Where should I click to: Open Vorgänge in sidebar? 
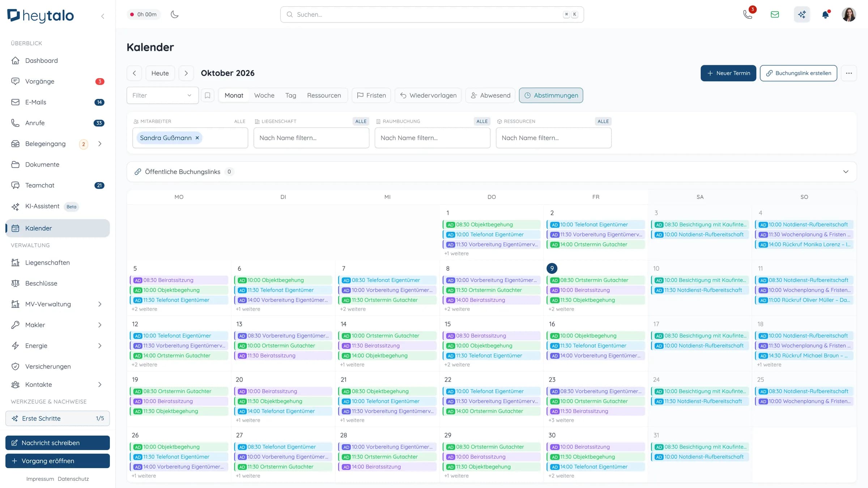click(58, 81)
